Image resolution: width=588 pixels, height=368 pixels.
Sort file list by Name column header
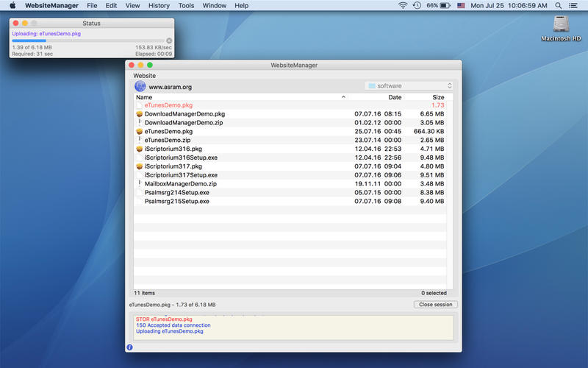click(x=144, y=97)
